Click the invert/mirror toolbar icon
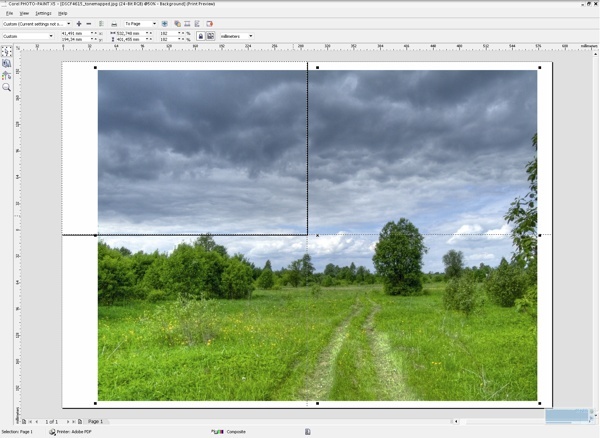Viewport: 600px width, 438px height. pyautogui.click(x=187, y=24)
